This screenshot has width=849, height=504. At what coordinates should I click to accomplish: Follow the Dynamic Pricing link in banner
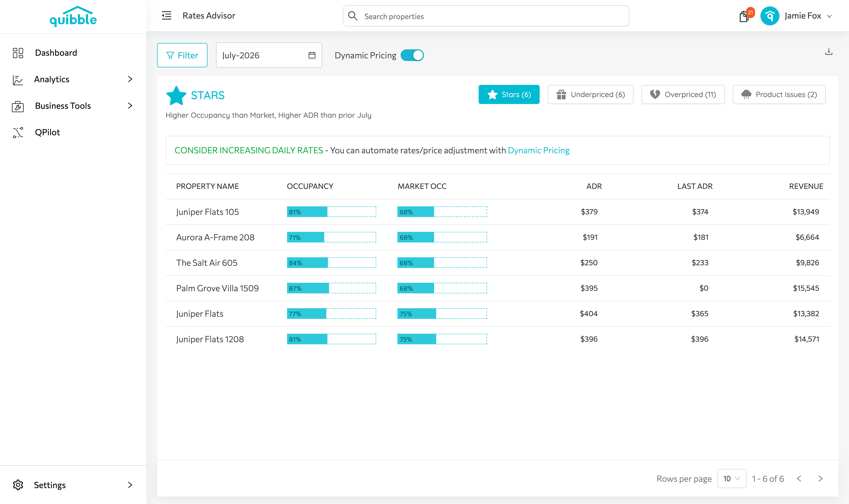539,150
